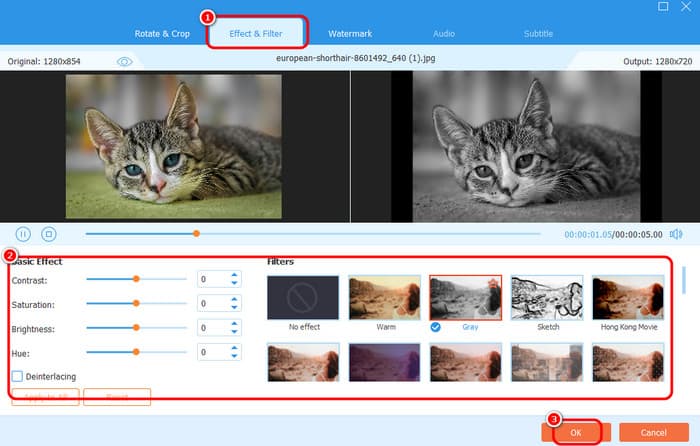This screenshot has height=446, width=700.
Task: Click the colored cat original preview
Action: (174, 146)
